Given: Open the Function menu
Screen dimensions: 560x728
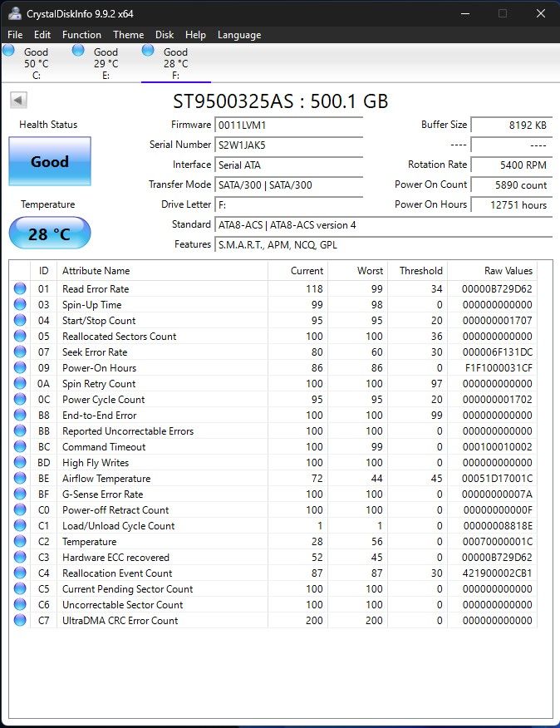Looking at the screenshot, I should tap(81, 35).
